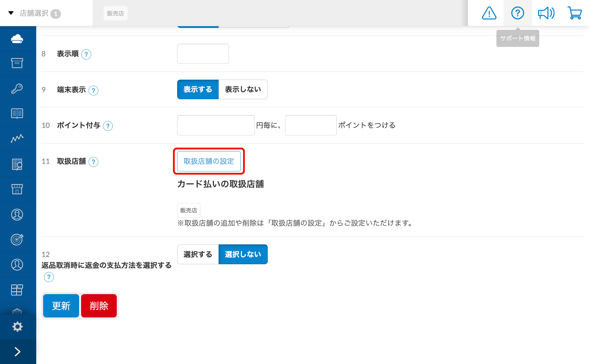Select 表示する for 端末表示
Image resolution: width=589 pixels, height=364 pixels.
point(198,89)
